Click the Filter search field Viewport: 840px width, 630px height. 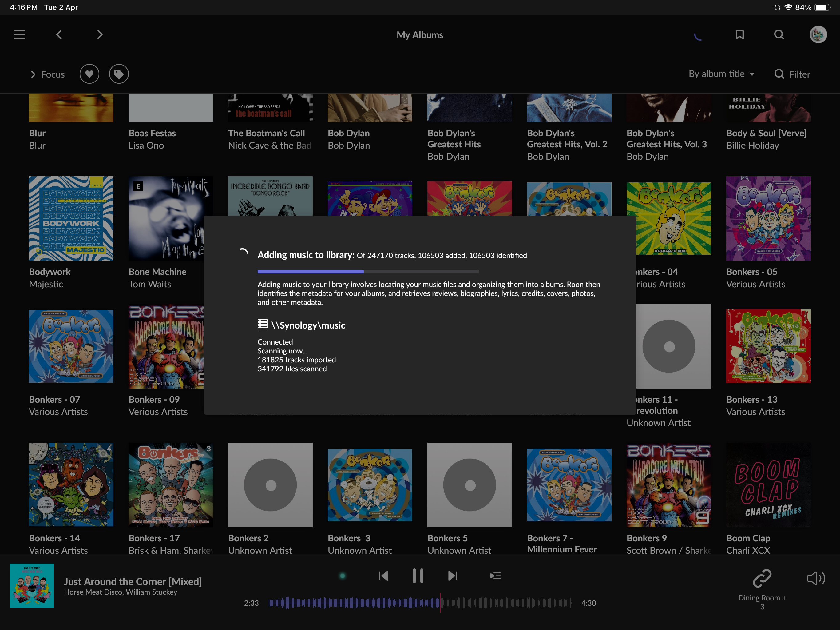(792, 74)
